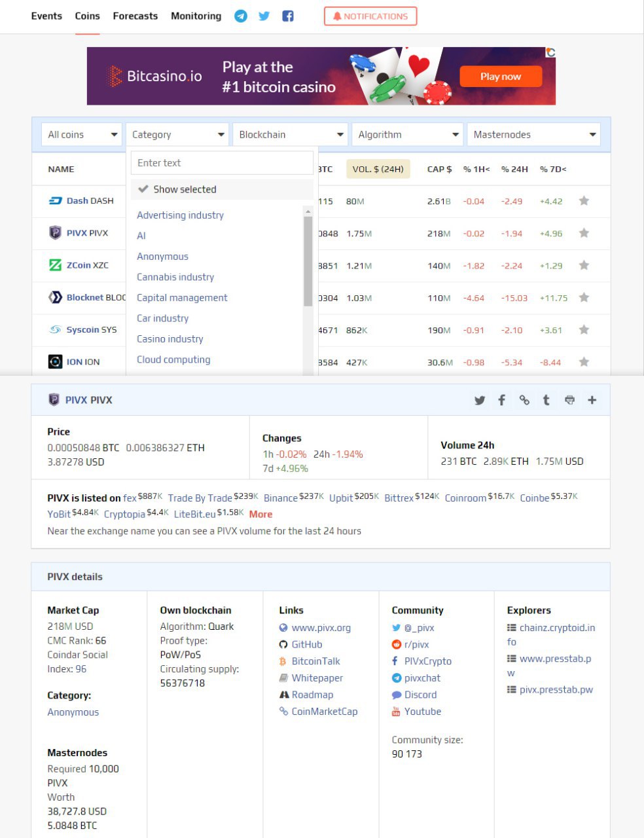
Task: Select the AI category option
Action: pos(141,236)
